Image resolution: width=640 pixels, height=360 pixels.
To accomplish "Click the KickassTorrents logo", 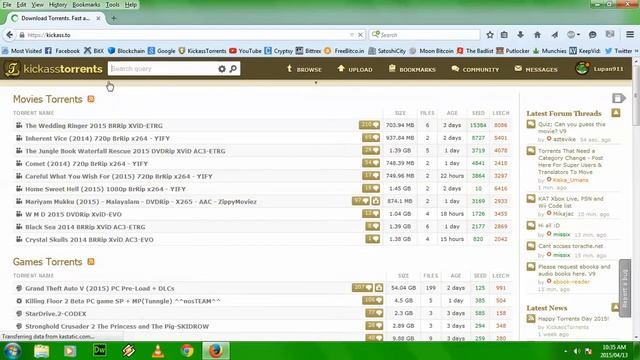I will 53,69.
